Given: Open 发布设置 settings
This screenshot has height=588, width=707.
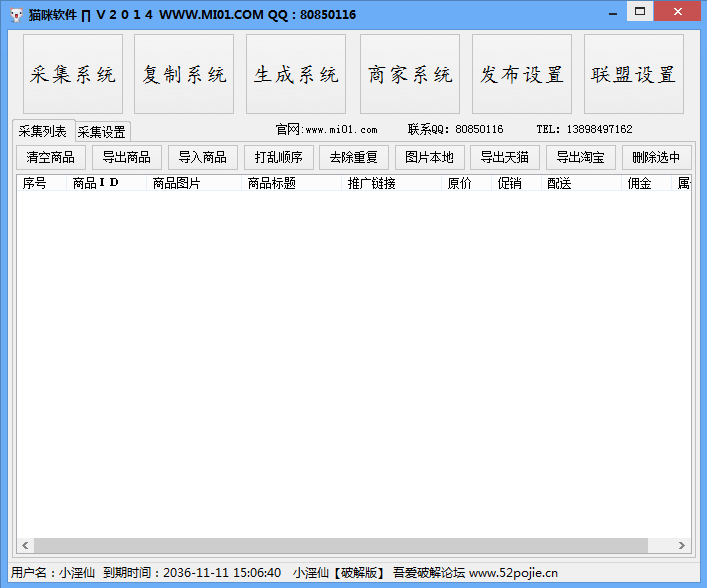Looking at the screenshot, I should (x=522, y=75).
